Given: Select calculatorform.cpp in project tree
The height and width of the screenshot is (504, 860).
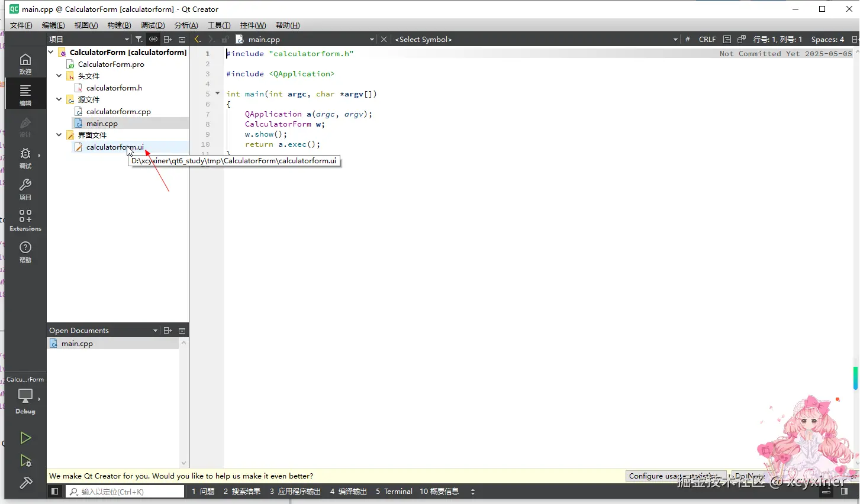Looking at the screenshot, I should (118, 111).
